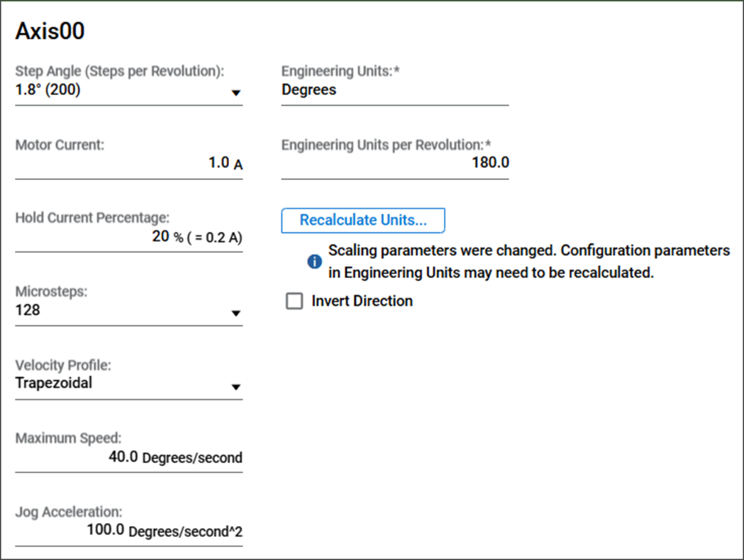Click the Recalculate Units button

point(363,220)
